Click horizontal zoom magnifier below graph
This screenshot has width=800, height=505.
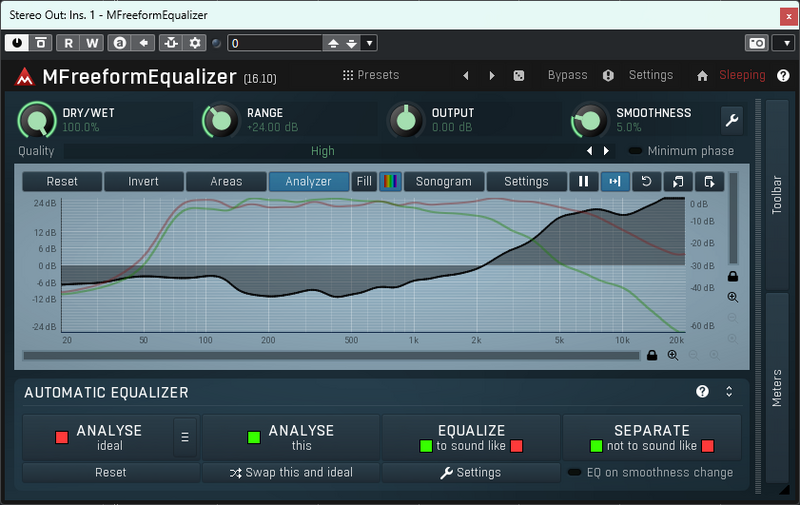[x=673, y=356]
